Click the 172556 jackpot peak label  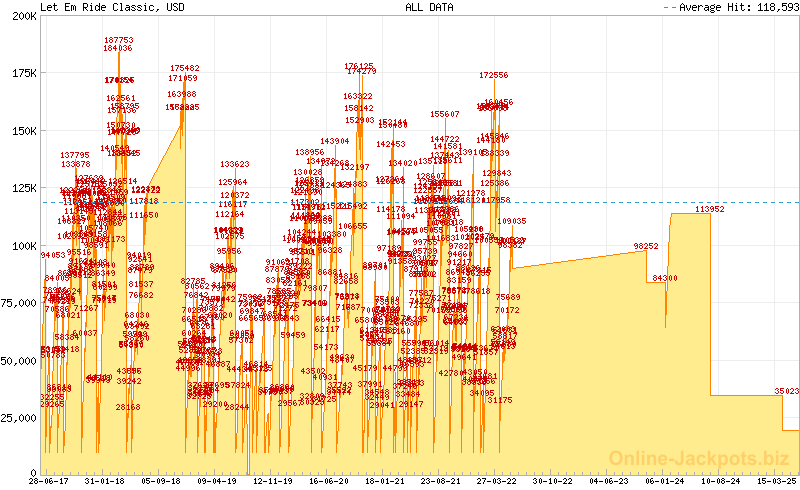click(x=494, y=75)
